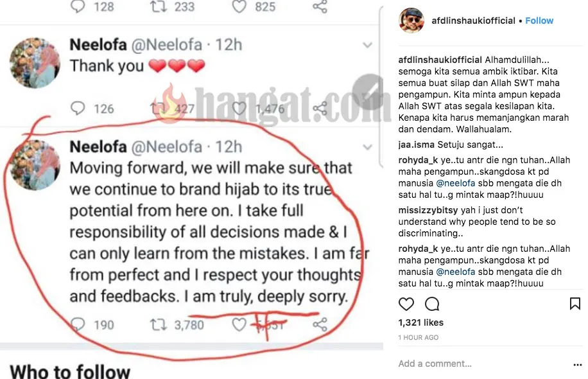Click share icon on the top tweet

pos(320,7)
